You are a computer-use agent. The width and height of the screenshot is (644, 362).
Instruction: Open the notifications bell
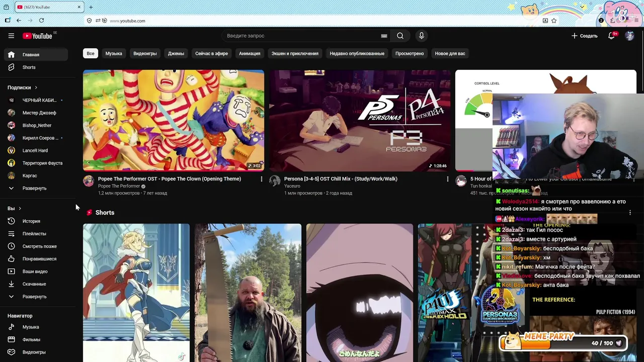[612, 36]
